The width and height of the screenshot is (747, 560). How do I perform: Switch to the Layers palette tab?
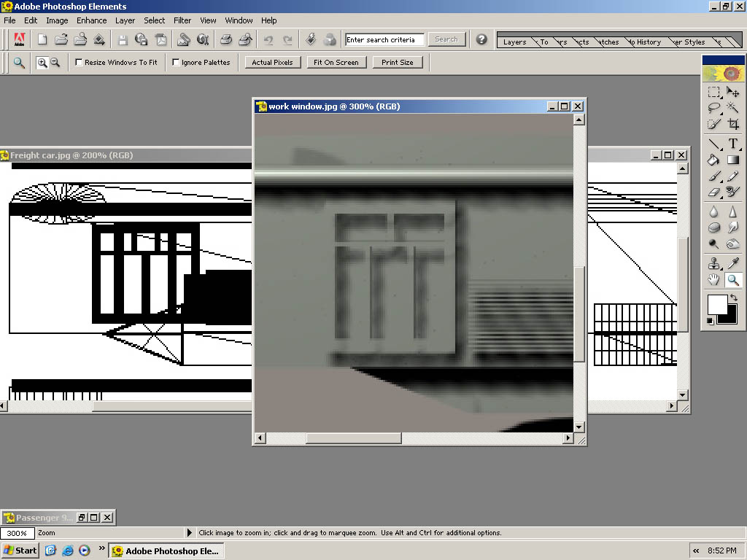coord(514,42)
